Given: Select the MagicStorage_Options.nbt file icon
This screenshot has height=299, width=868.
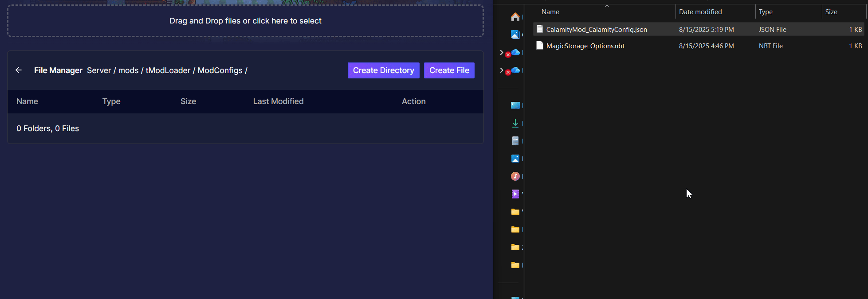Looking at the screenshot, I should click(540, 46).
